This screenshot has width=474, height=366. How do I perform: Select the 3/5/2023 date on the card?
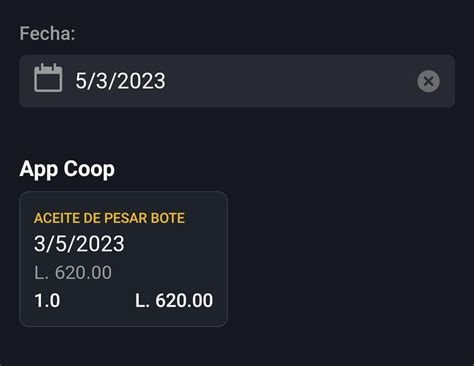(x=79, y=243)
